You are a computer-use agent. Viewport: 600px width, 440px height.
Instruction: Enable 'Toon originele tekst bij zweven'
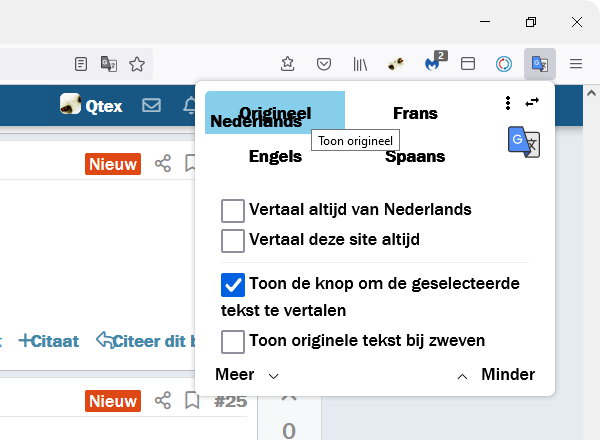coord(233,341)
